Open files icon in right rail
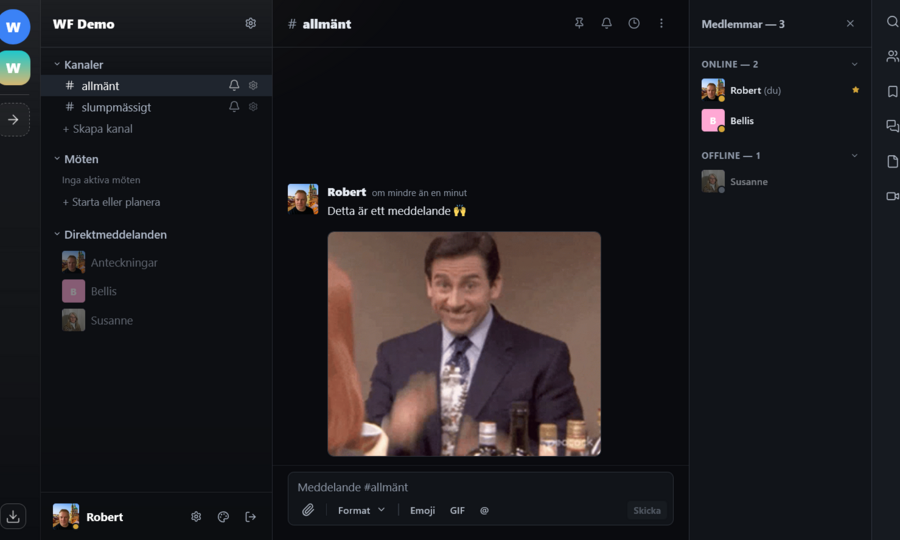The width and height of the screenshot is (900, 540). [x=893, y=161]
